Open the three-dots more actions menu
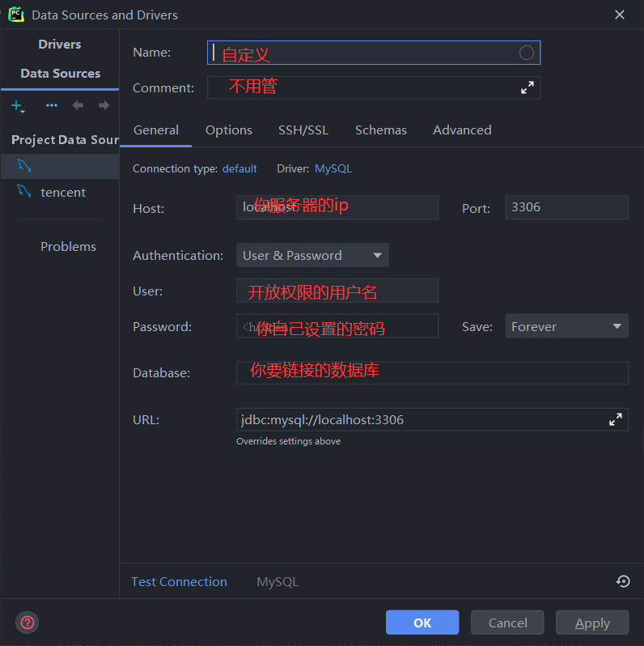The width and height of the screenshot is (644, 646). coord(52,105)
